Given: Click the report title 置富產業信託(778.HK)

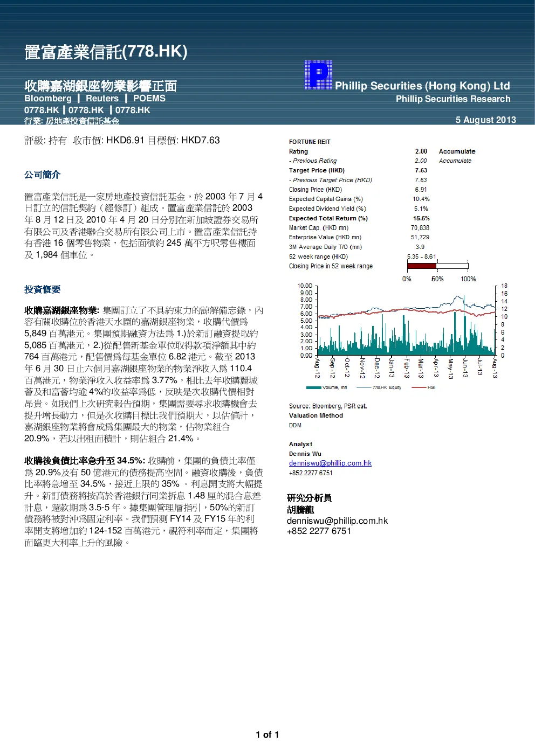Looking at the screenshot, I should tap(106, 52).
